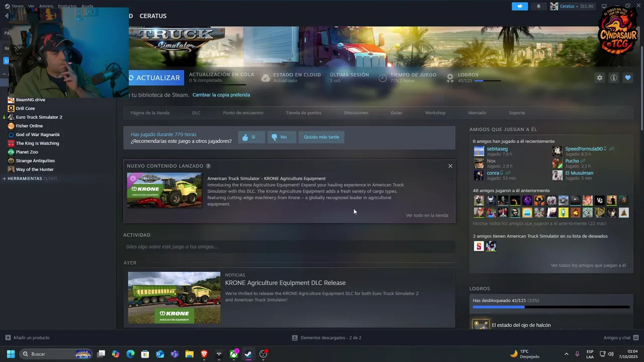Open SpeedFormula90's friend profile
Viewport: 644px width, 362px height.
pos(584,149)
